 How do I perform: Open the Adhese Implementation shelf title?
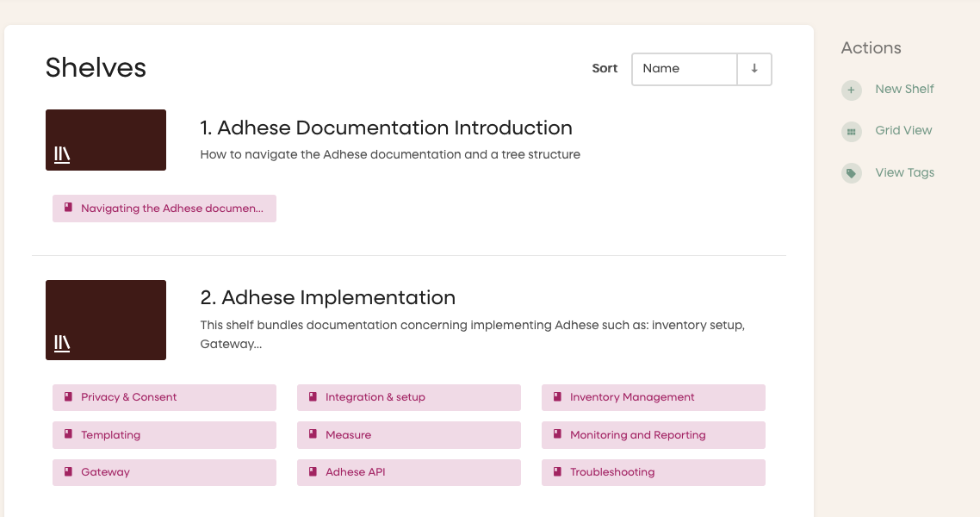pos(327,298)
